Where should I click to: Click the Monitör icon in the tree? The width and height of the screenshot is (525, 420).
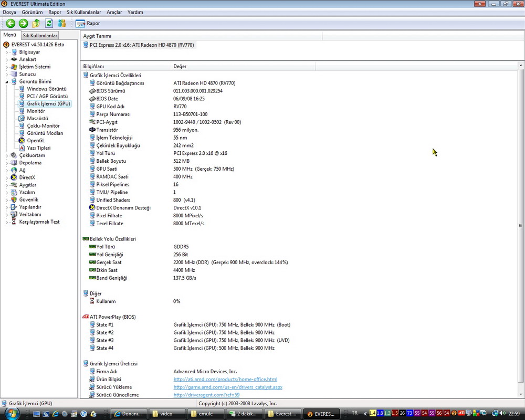click(x=22, y=111)
